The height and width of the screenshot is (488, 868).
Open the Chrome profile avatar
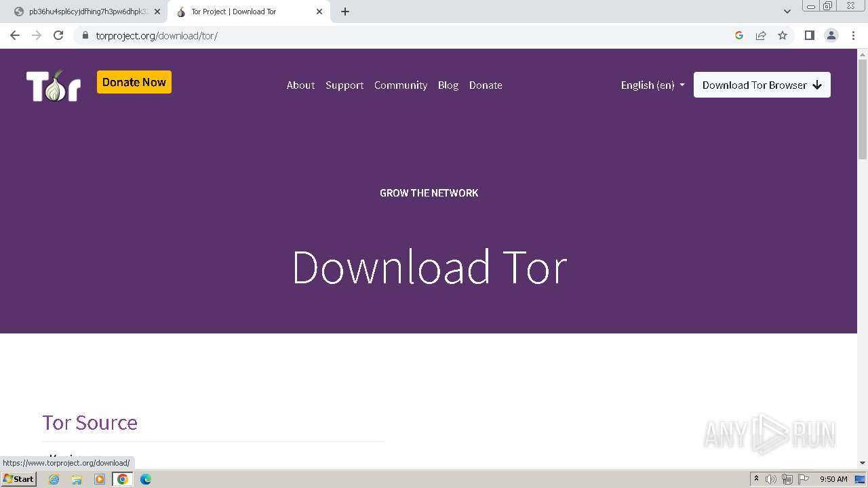coord(831,35)
